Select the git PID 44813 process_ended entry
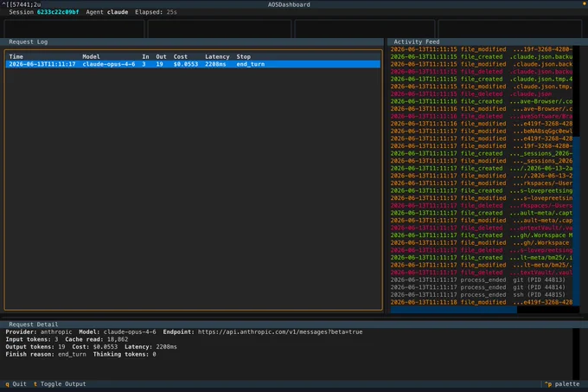 [x=477, y=280]
